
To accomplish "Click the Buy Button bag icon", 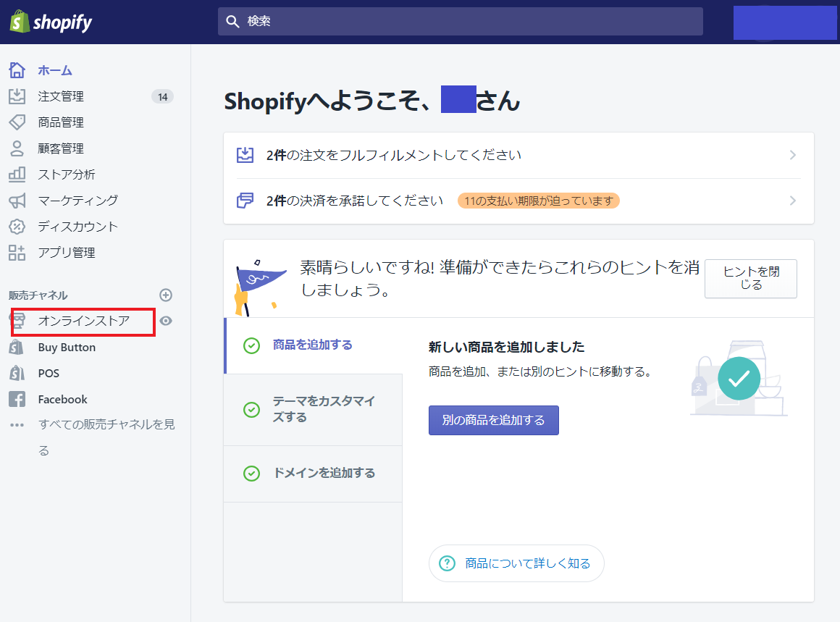I will coord(17,347).
